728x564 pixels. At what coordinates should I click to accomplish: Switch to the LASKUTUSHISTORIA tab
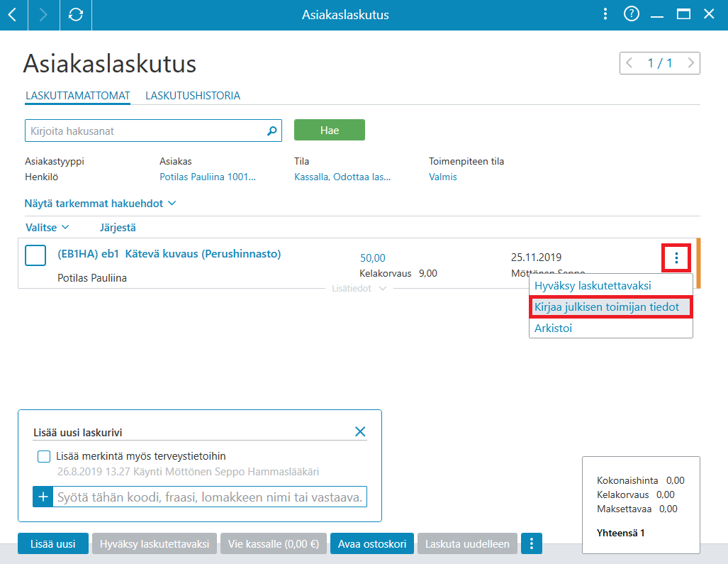[x=193, y=96]
